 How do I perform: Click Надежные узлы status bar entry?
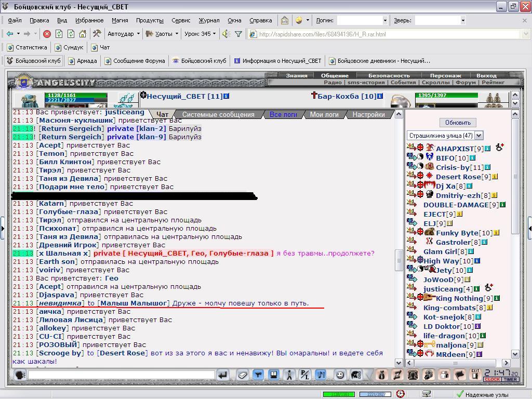(x=483, y=395)
